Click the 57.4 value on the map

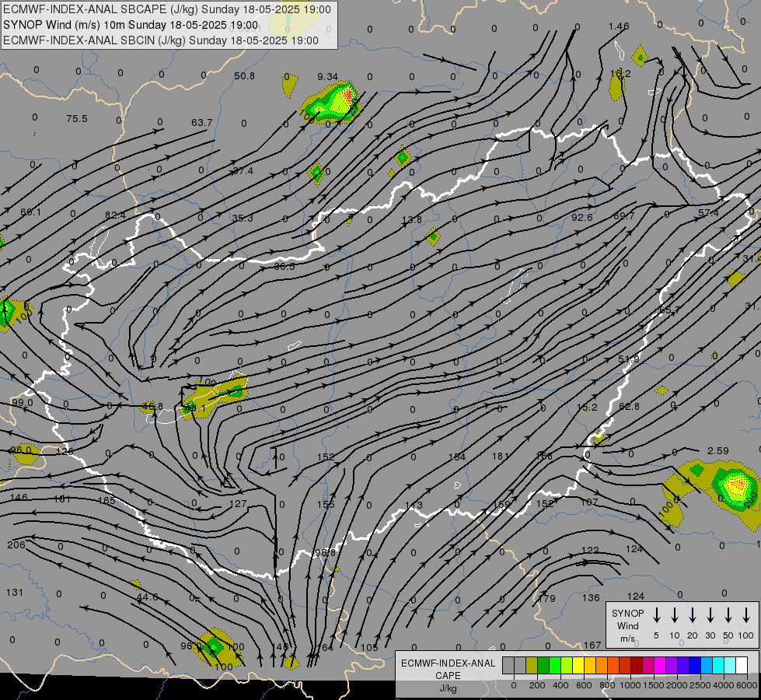coord(709,212)
